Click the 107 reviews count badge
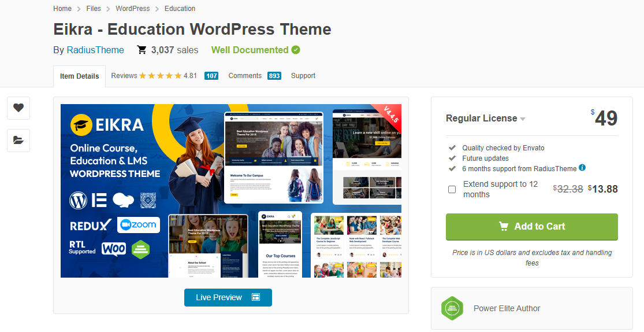The image size is (644, 332). pyautogui.click(x=211, y=76)
